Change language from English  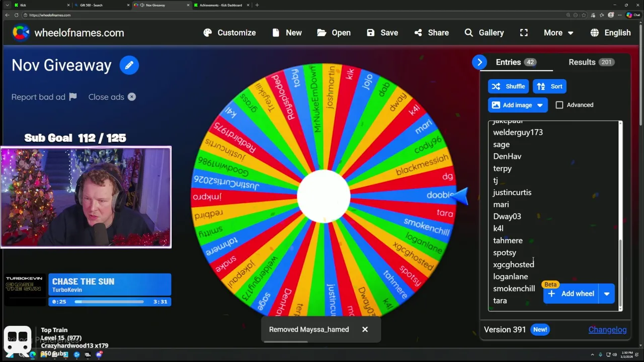click(x=610, y=33)
